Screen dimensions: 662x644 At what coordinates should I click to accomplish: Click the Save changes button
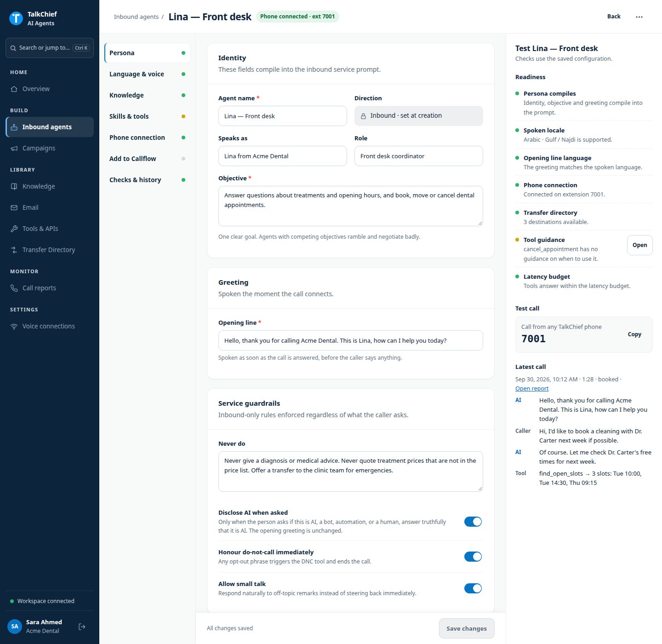tap(467, 628)
